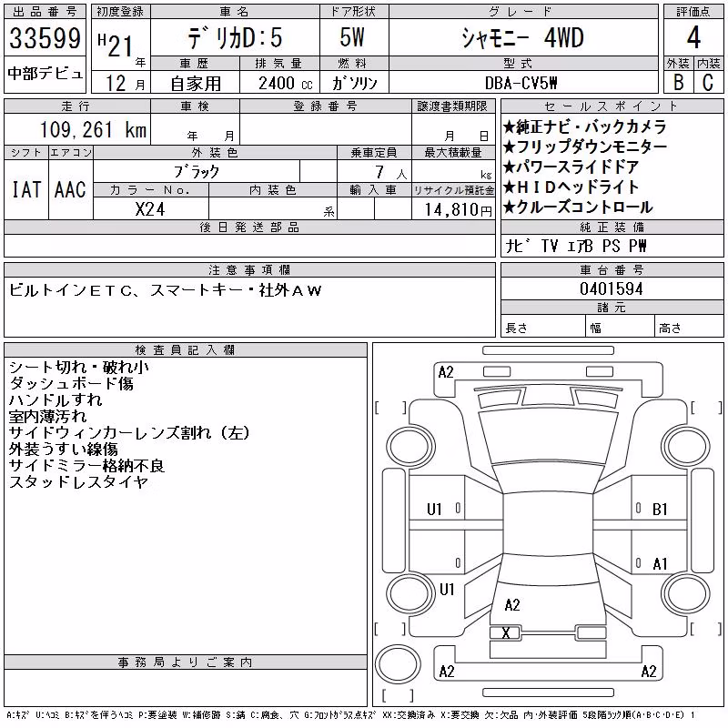Select the exterior grade B

click(679, 82)
